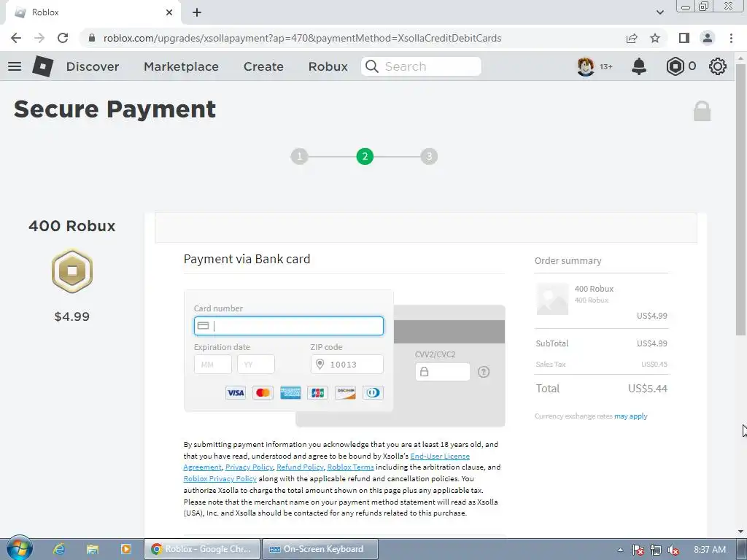The height and width of the screenshot is (560, 747).
Task: Open the tab search dropdown arrow
Action: tap(659, 12)
